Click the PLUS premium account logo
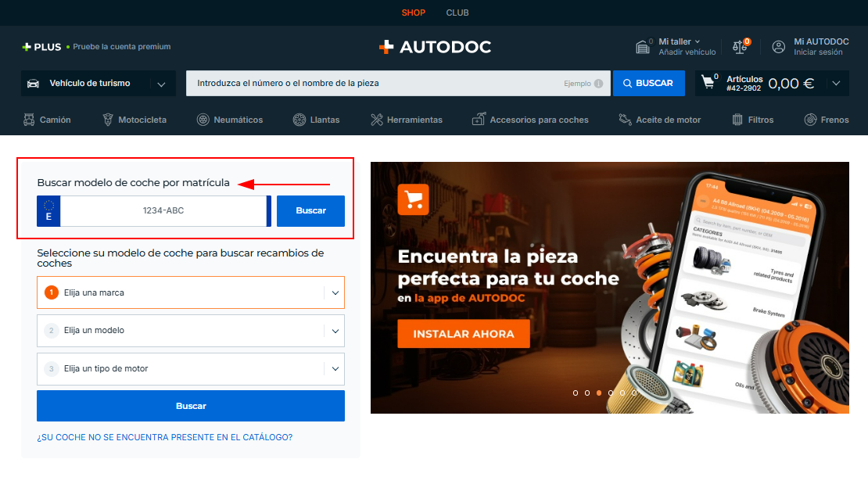 point(41,47)
